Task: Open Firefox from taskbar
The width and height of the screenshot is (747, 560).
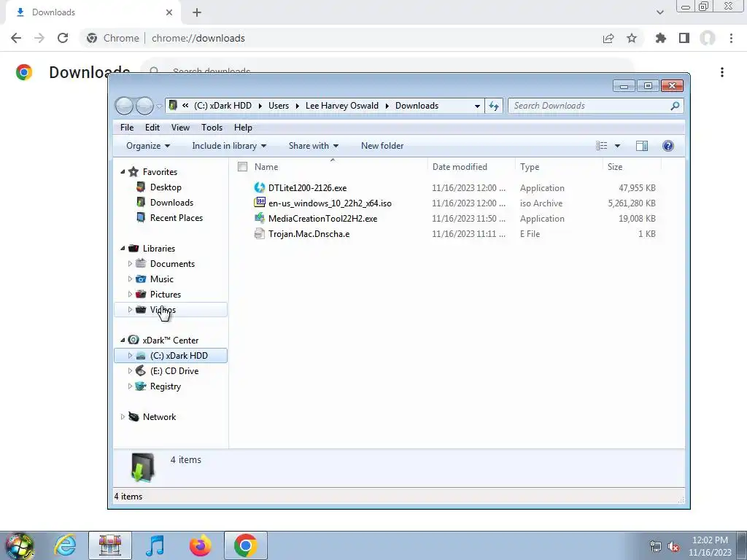Action: [x=200, y=545]
